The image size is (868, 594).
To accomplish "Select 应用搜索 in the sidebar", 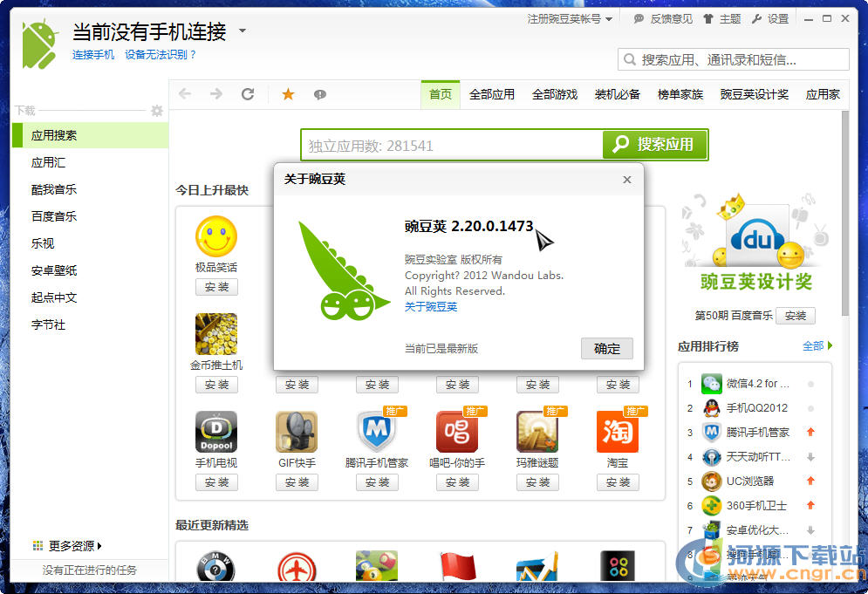I will pyautogui.click(x=90, y=135).
